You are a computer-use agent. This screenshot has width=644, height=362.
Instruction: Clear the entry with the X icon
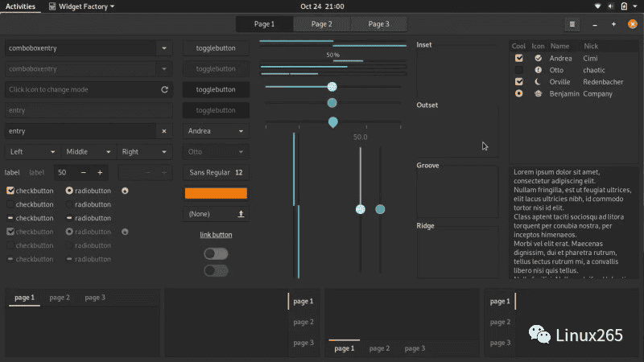pyautogui.click(x=164, y=131)
